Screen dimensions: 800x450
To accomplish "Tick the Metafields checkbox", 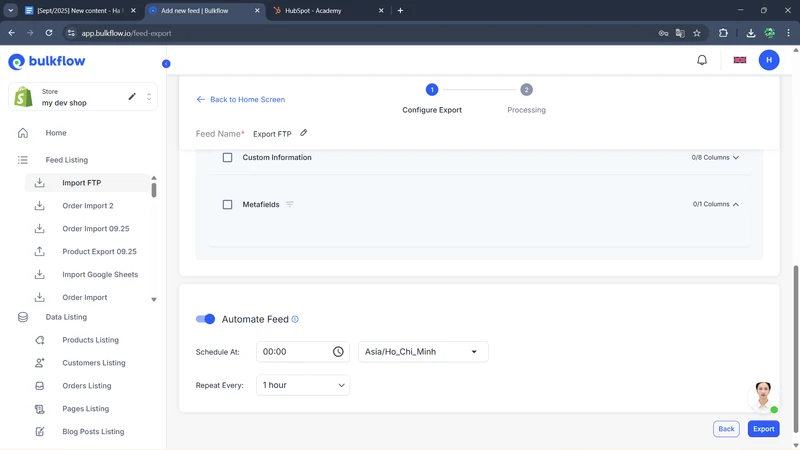I will click(x=228, y=205).
